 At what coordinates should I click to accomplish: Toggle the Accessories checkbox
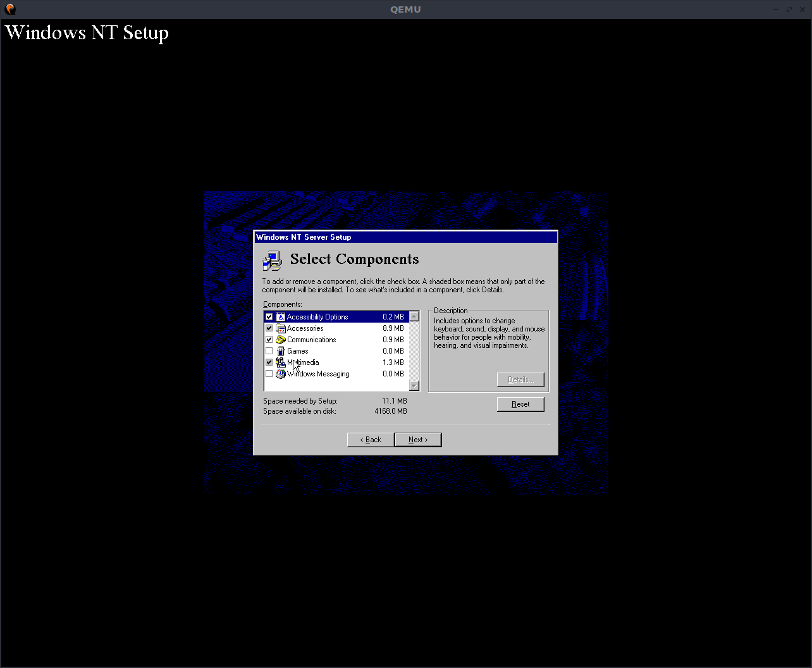coord(269,328)
